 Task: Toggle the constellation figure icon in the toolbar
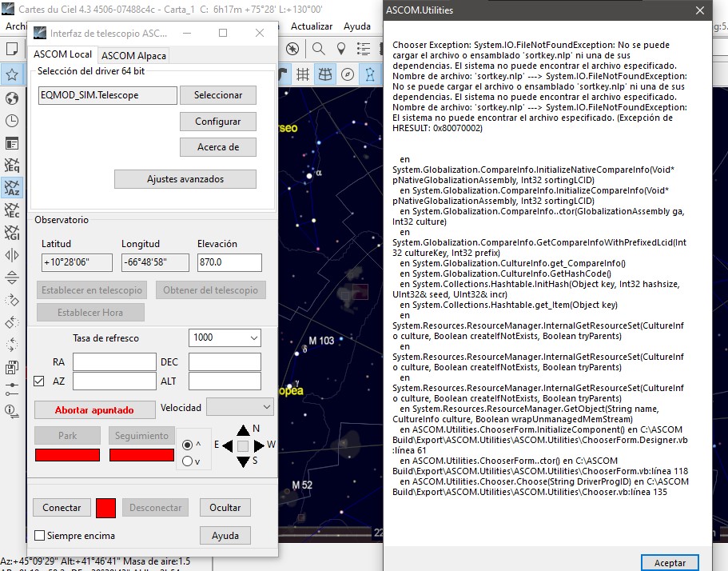coord(370,74)
